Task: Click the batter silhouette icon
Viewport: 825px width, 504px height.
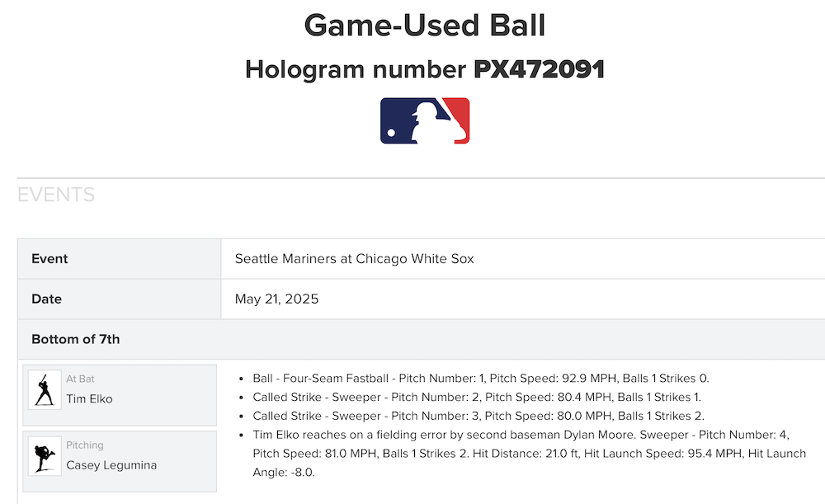Action: tap(45, 389)
